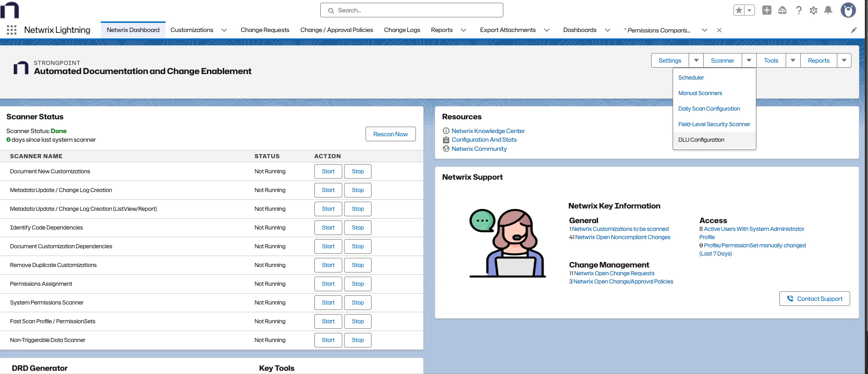Start the Metadata Update / Change Log Creation scanner
This screenshot has width=868, height=374.
point(328,190)
